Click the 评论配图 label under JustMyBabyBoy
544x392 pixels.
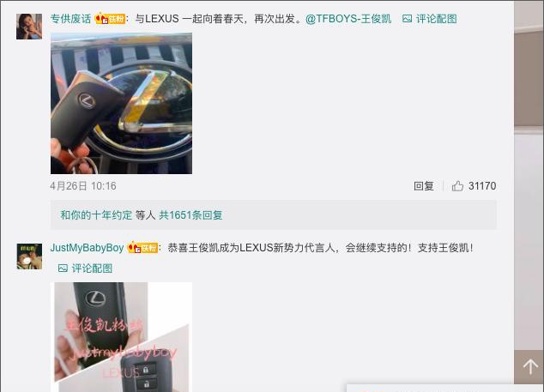point(92,268)
